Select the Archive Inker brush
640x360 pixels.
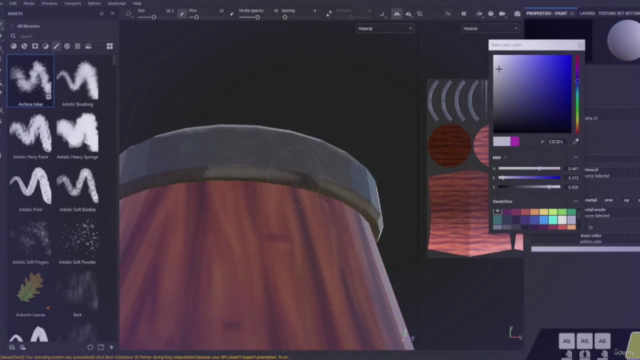[31, 81]
